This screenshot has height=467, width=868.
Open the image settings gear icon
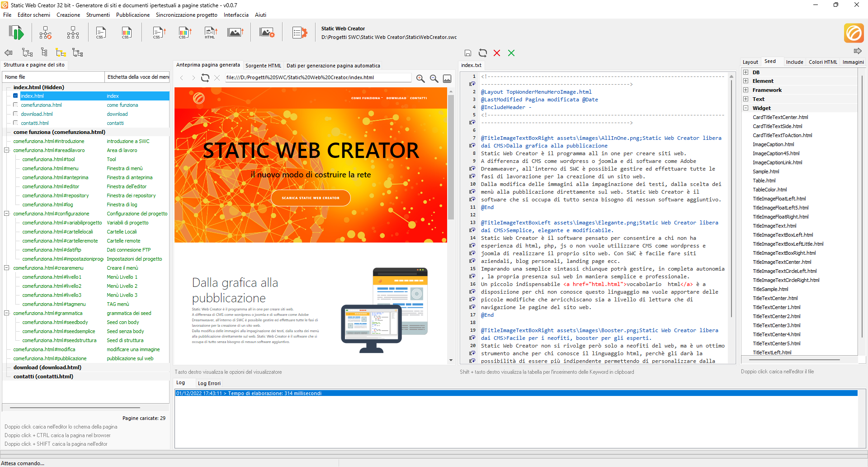pos(267,33)
